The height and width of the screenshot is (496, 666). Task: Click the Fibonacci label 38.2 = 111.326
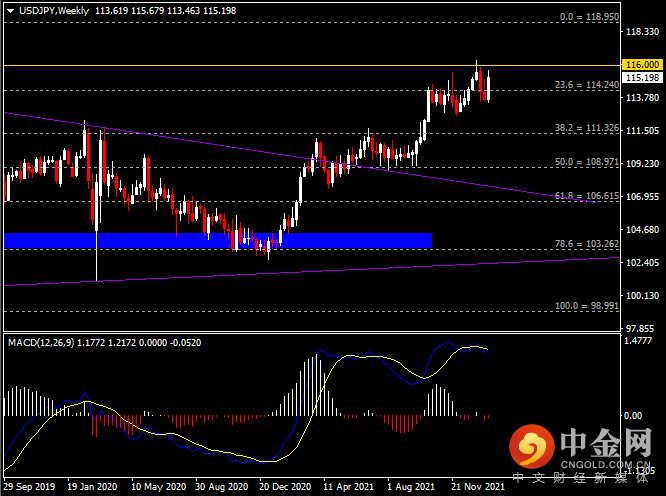pyautogui.click(x=587, y=128)
